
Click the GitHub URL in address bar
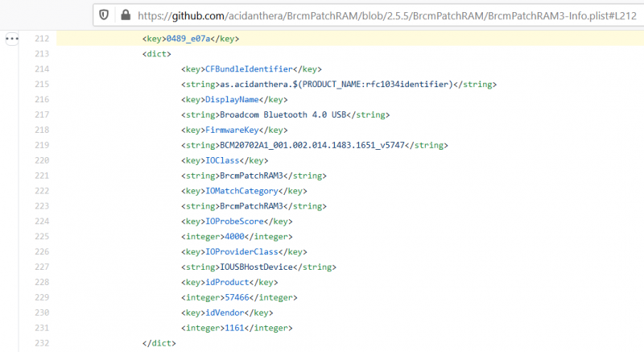coord(387,15)
